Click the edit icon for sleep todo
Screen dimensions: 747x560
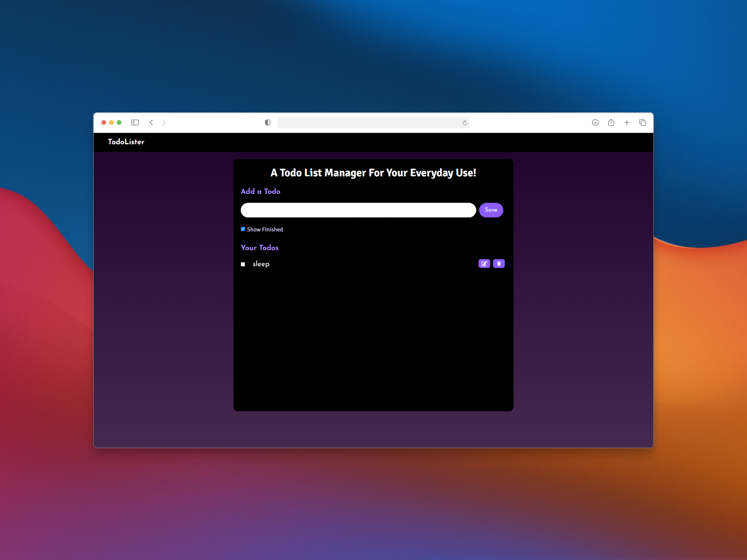[484, 264]
